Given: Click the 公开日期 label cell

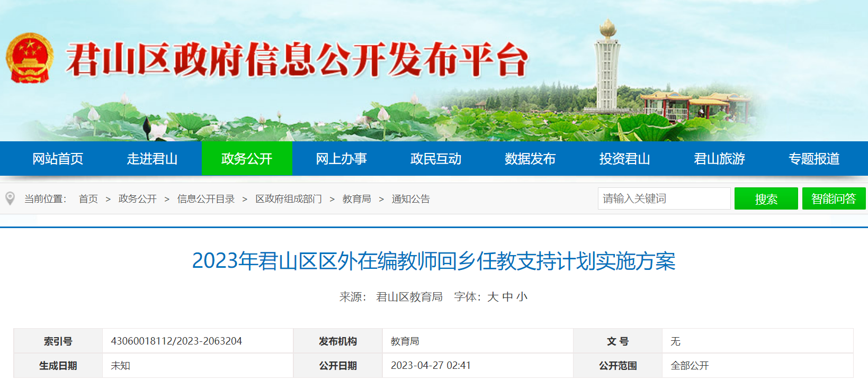Looking at the screenshot, I should tap(338, 366).
